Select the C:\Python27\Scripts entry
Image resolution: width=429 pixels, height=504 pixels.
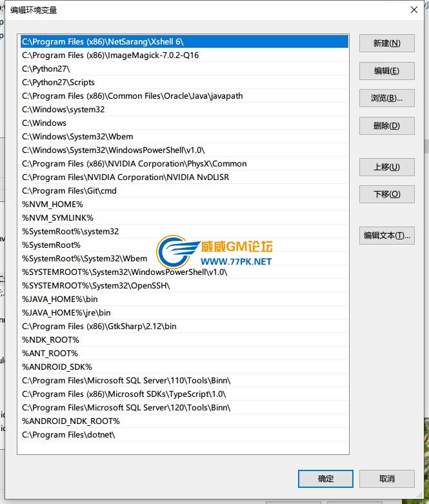tap(184, 83)
